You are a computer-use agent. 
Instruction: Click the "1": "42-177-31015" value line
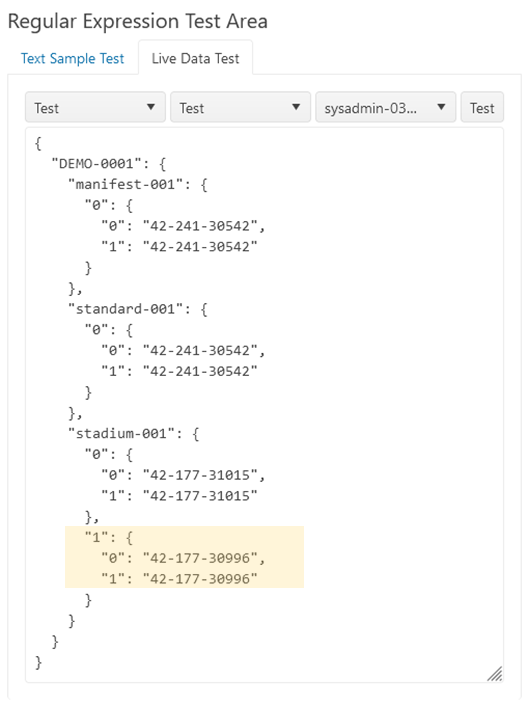(179, 496)
